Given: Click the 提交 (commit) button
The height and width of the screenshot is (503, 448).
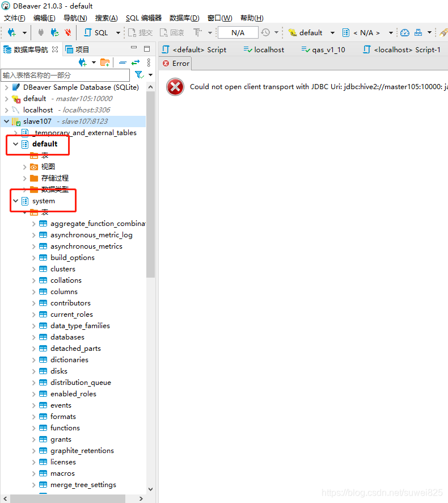Looking at the screenshot, I should (141, 32).
